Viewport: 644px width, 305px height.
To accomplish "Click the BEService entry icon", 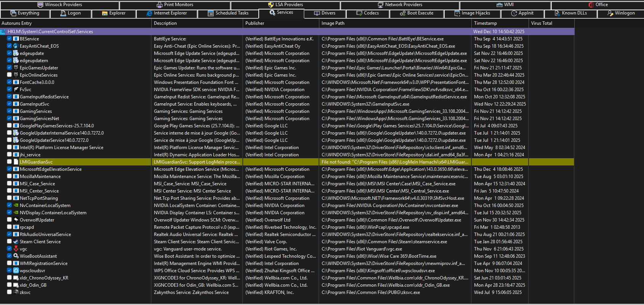I will tap(16, 39).
